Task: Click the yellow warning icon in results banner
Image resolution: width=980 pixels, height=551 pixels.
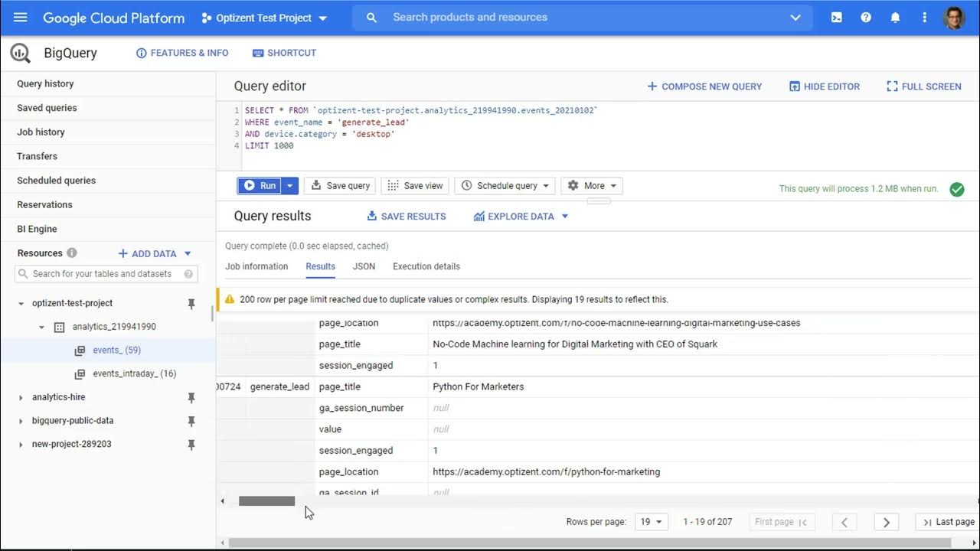Action: tap(229, 299)
